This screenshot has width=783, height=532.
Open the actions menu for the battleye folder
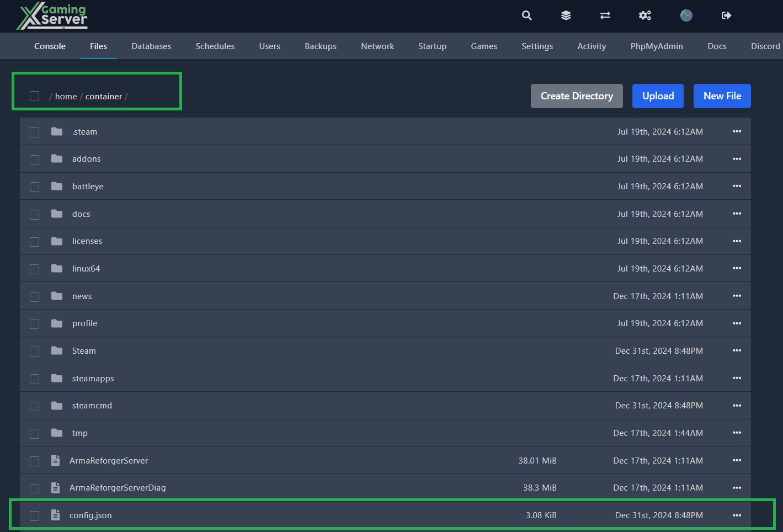(x=737, y=186)
